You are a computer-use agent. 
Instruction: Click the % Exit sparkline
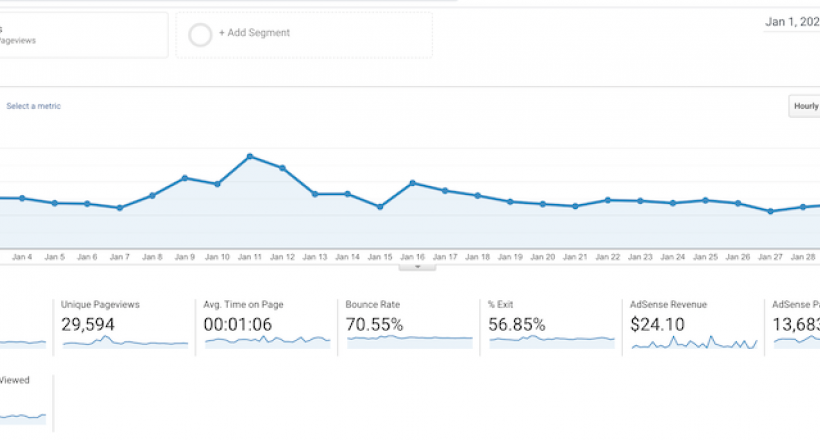tap(552, 342)
